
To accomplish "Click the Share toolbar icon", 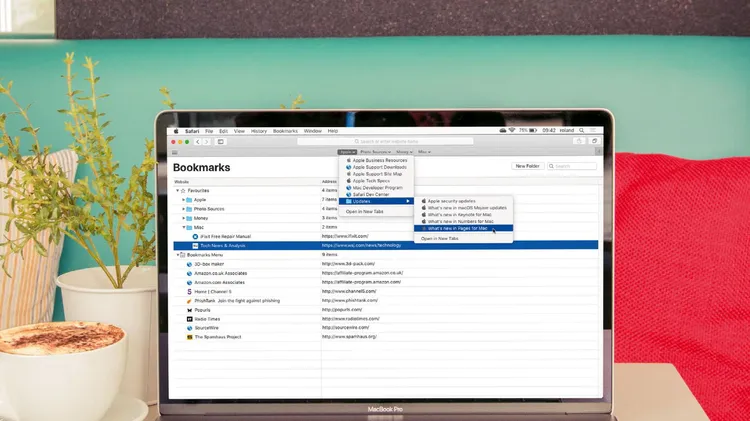I will 579,141.
